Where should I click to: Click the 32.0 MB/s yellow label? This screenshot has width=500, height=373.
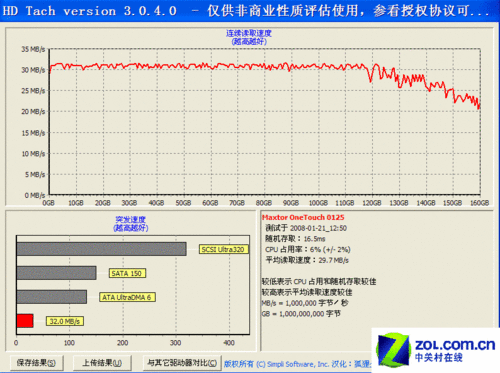[x=65, y=321]
